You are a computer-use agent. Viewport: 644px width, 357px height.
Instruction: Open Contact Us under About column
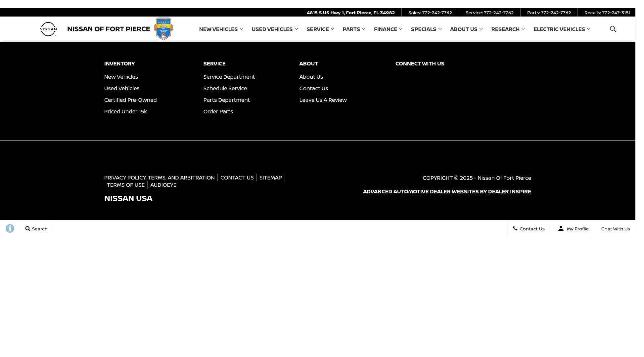[x=314, y=88]
